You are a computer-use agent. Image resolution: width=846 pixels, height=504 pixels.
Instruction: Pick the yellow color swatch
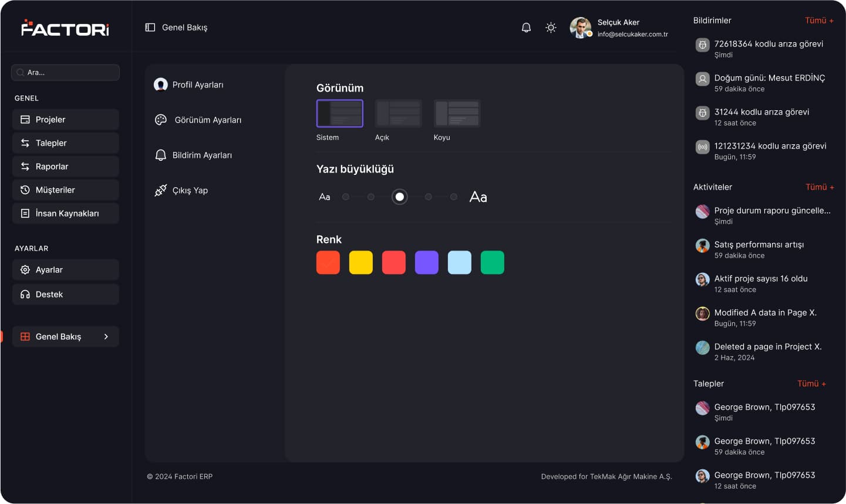[361, 262]
